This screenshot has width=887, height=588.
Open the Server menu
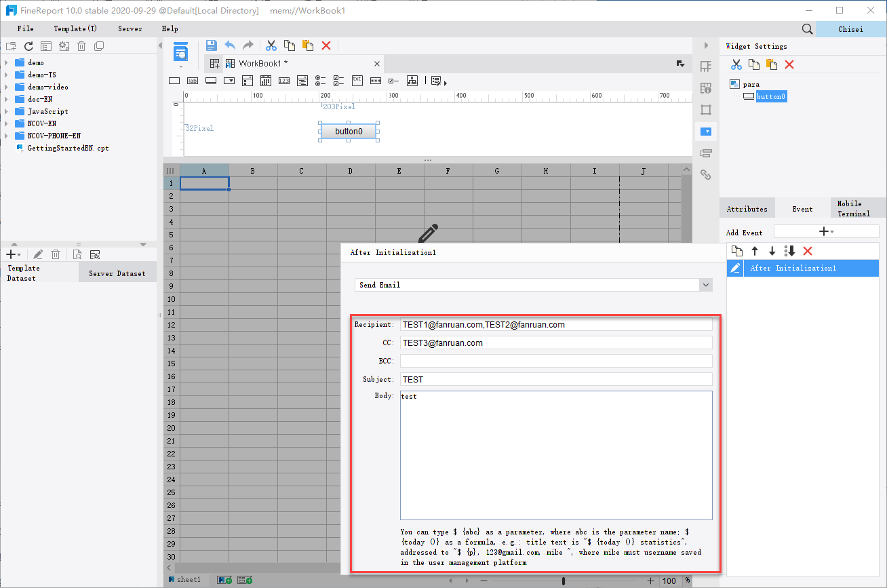click(130, 28)
